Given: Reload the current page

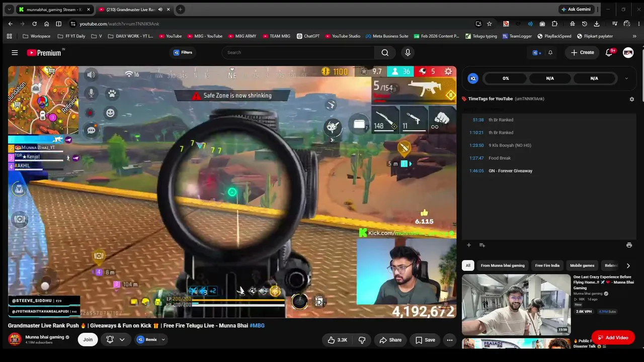Looking at the screenshot, I should point(34,24).
